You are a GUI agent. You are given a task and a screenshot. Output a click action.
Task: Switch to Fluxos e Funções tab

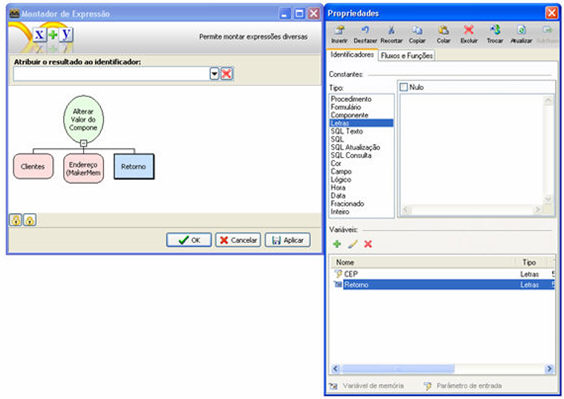pyautogui.click(x=406, y=55)
